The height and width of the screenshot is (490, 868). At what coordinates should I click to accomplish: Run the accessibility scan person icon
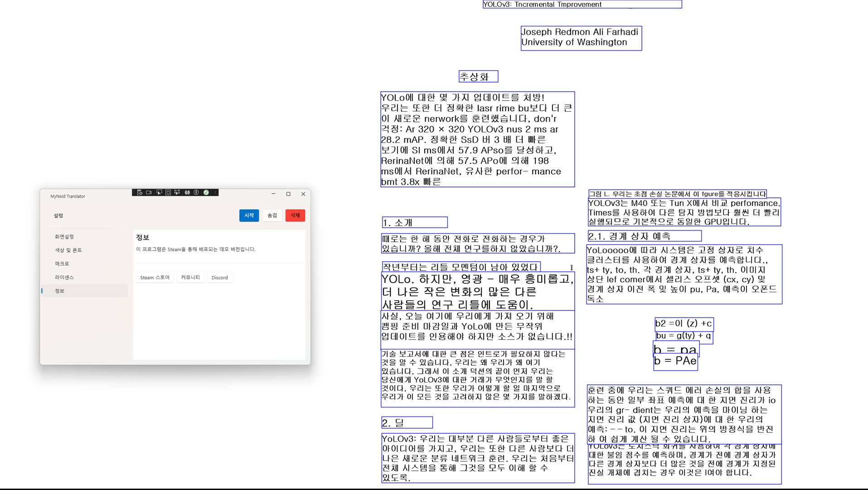point(196,193)
